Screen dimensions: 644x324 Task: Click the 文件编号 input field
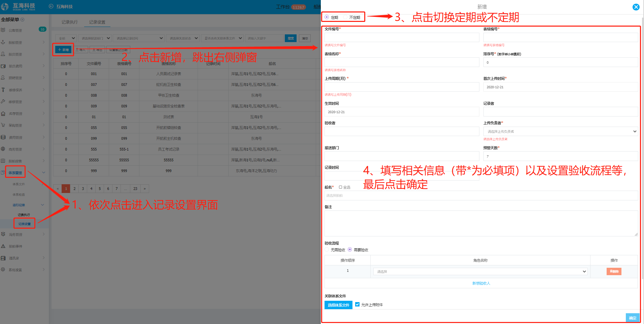pyautogui.click(x=402, y=37)
